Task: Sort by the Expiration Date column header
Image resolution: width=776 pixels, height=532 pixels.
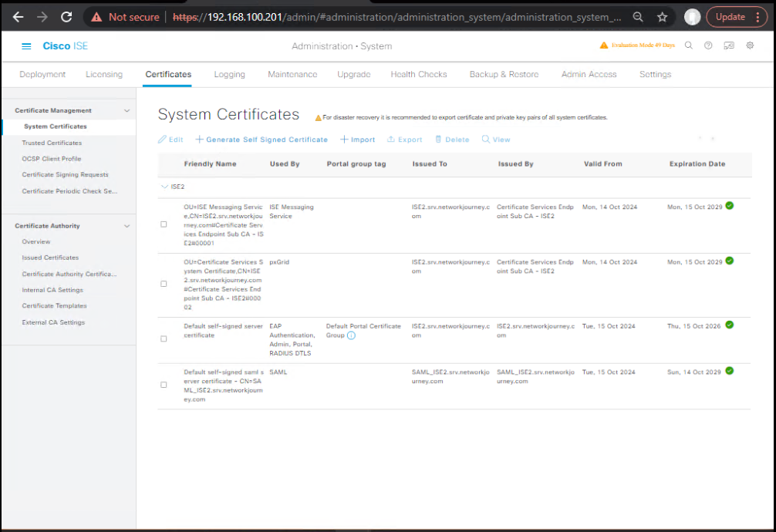Action: pyautogui.click(x=697, y=163)
